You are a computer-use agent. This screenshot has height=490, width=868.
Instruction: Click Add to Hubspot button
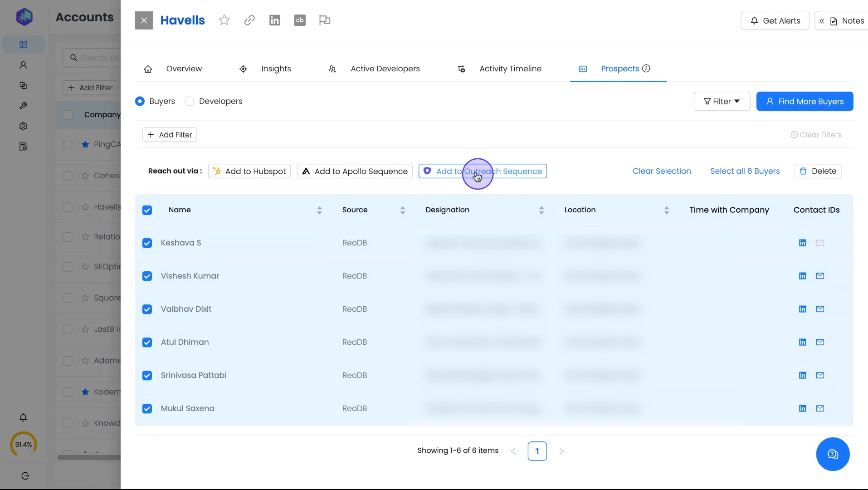pyautogui.click(x=249, y=171)
